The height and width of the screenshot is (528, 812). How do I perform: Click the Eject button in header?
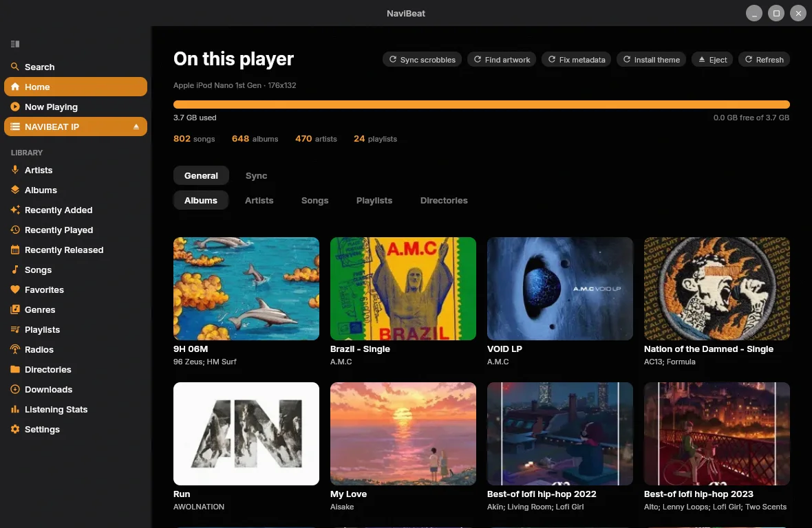[x=713, y=60]
